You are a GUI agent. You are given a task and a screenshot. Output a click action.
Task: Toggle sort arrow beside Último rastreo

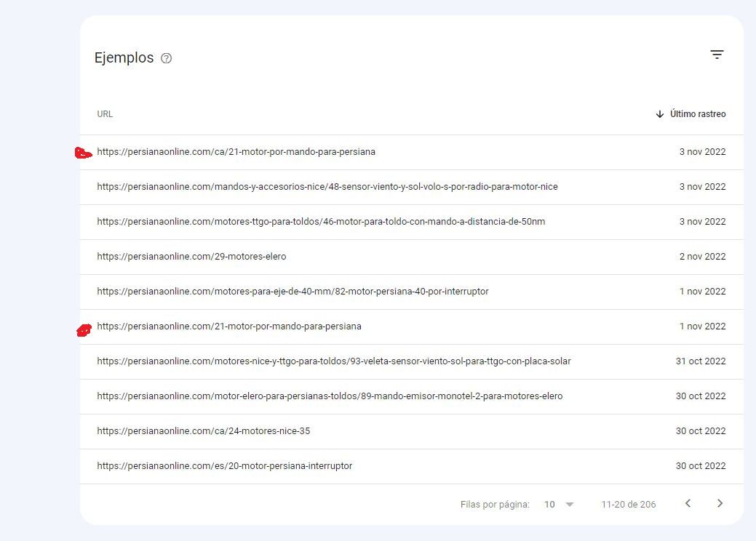tap(660, 114)
